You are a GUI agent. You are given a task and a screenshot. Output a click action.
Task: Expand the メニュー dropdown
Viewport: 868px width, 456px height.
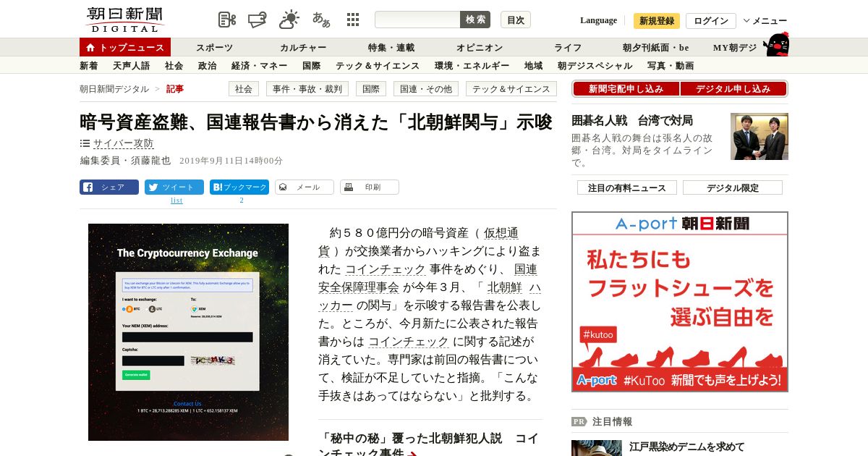coord(765,21)
